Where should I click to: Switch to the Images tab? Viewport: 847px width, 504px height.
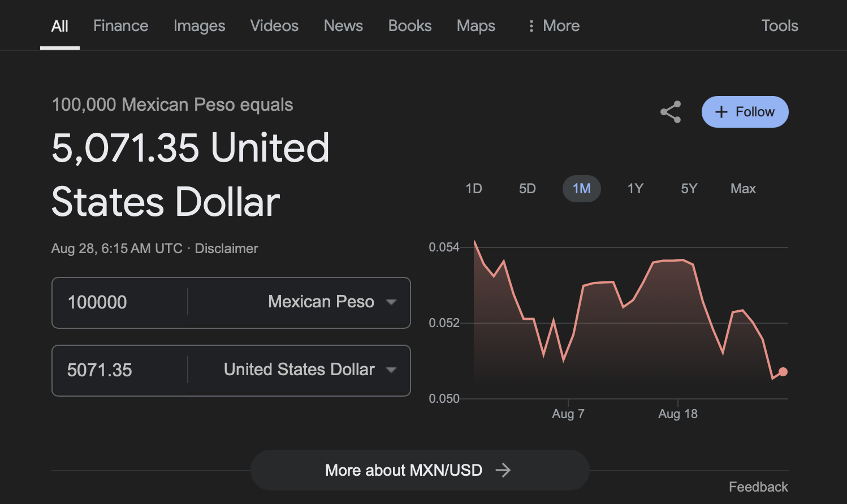pos(199,26)
